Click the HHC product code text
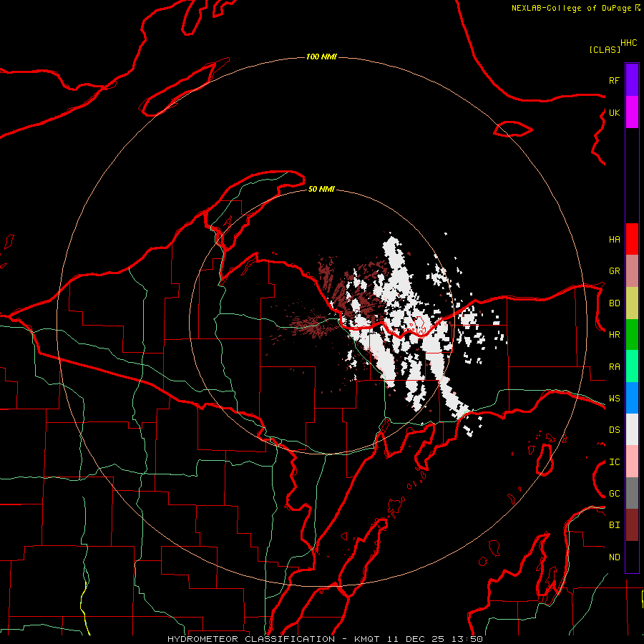This screenshot has width=644, height=644. 629,43
